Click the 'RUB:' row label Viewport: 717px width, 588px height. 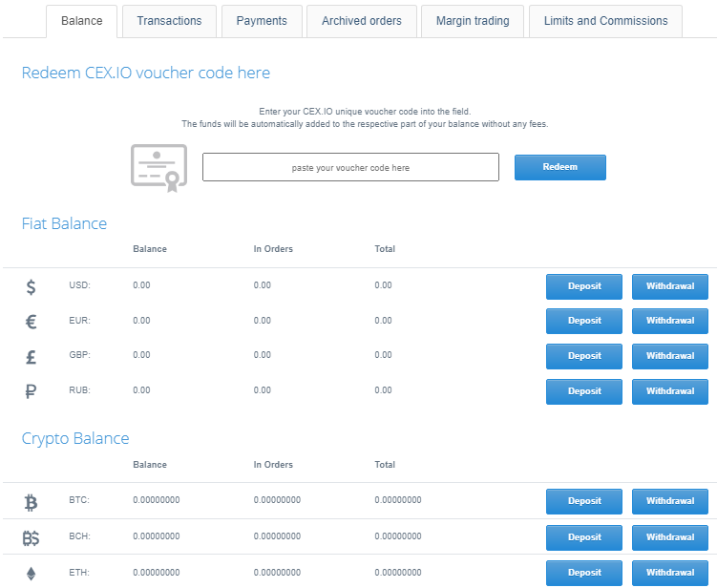79,390
